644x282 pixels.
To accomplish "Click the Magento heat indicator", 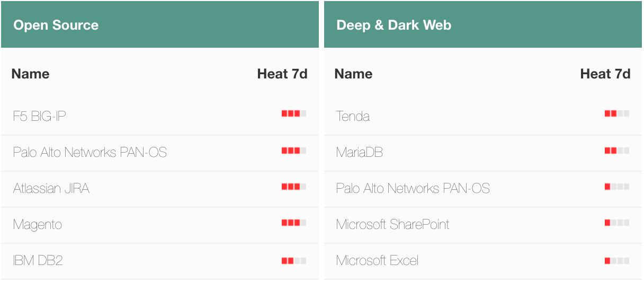I will (294, 223).
